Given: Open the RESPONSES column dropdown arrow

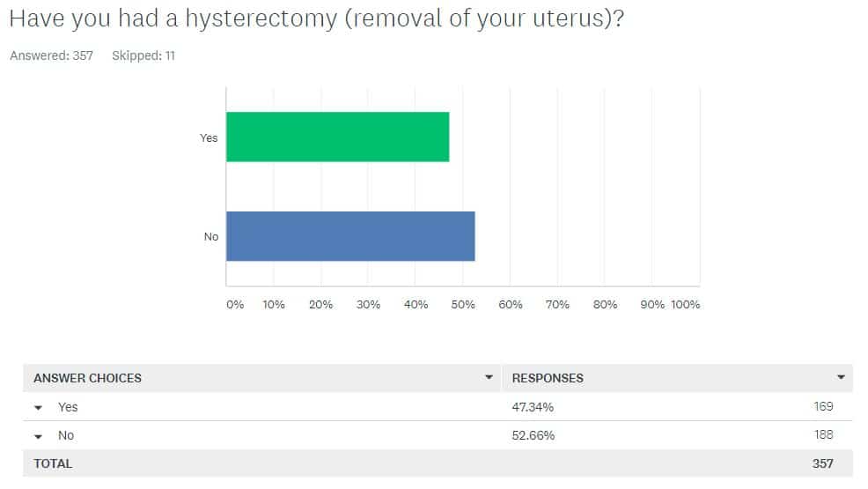Looking at the screenshot, I should click(x=841, y=377).
